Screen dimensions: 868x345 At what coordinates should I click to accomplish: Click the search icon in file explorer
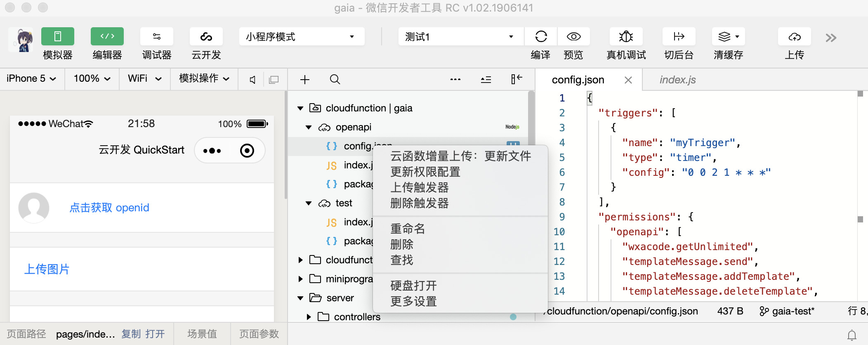click(335, 79)
